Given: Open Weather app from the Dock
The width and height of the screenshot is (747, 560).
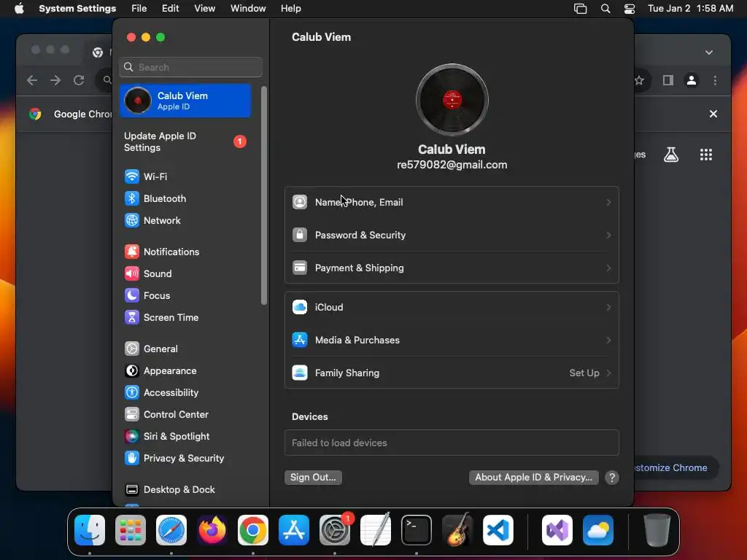Looking at the screenshot, I should point(598,530).
